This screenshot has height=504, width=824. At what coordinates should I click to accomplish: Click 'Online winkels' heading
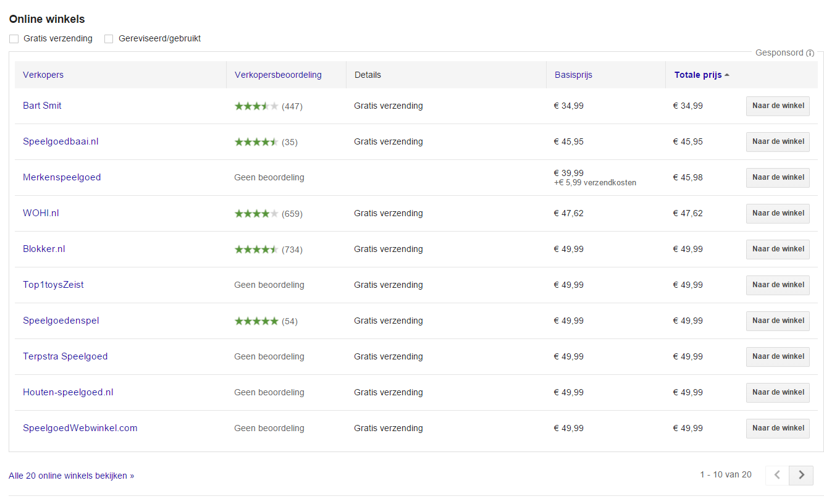tap(47, 19)
